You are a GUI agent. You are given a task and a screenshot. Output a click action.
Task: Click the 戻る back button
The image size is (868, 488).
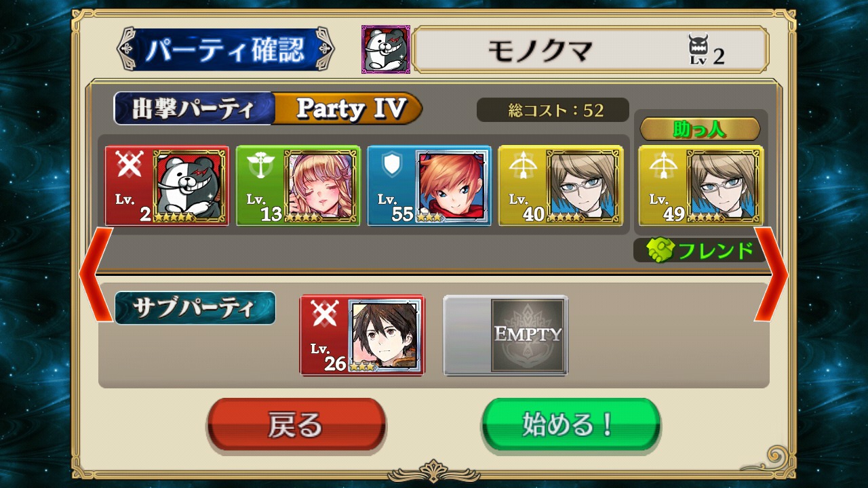pos(296,425)
